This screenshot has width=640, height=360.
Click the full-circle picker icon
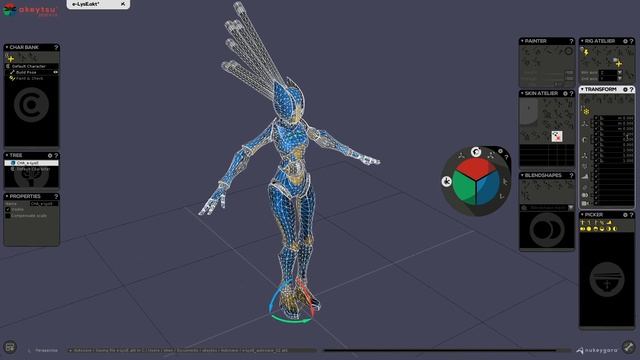tap(589, 229)
